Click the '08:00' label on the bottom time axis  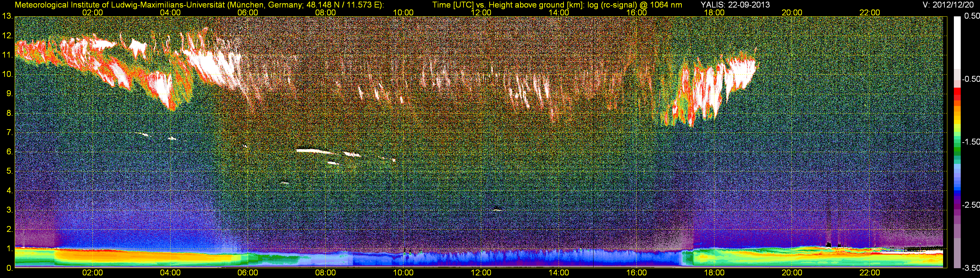click(325, 273)
